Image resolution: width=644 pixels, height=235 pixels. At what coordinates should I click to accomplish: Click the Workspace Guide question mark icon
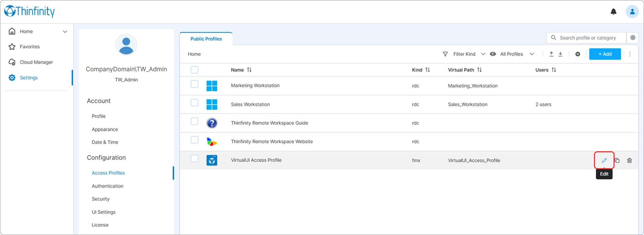click(x=212, y=123)
